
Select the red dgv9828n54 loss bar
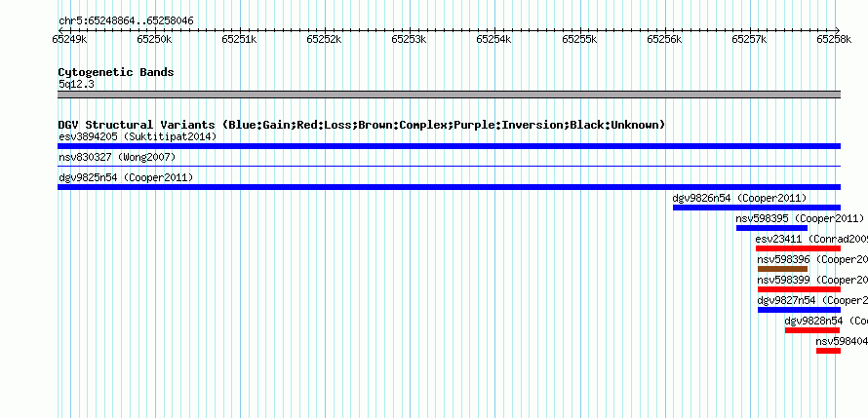point(812,330)
